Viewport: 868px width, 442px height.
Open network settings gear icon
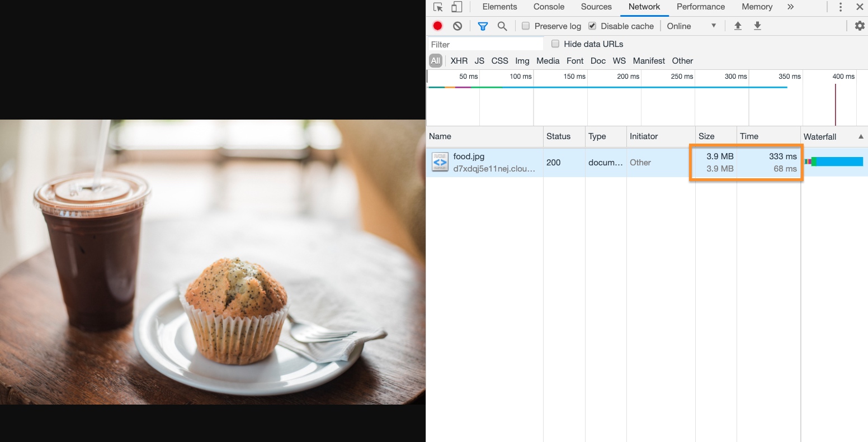point(860,26)
